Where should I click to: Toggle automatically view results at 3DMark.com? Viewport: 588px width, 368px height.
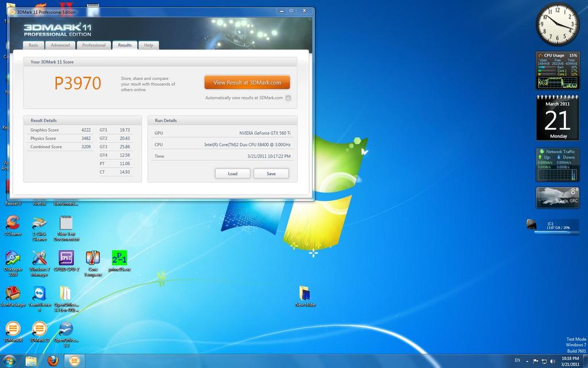[x=288, y=98]
